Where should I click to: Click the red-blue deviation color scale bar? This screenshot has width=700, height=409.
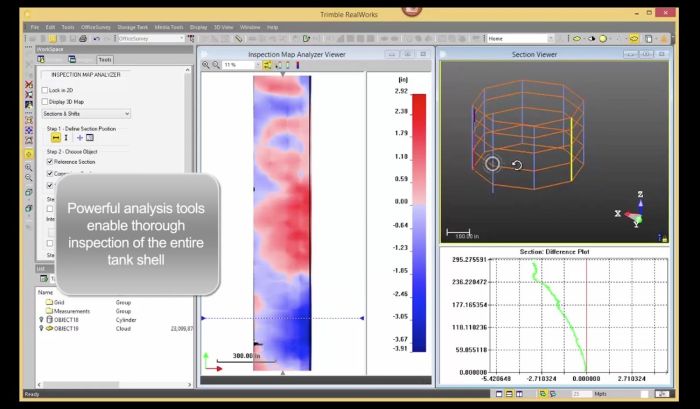coord(419,222)
